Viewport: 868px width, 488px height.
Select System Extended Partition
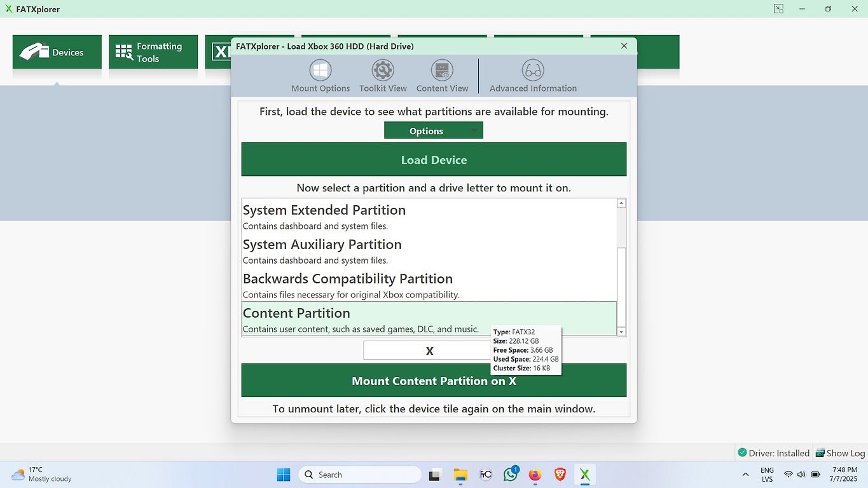pyautogui.click(x=429, y=216)
